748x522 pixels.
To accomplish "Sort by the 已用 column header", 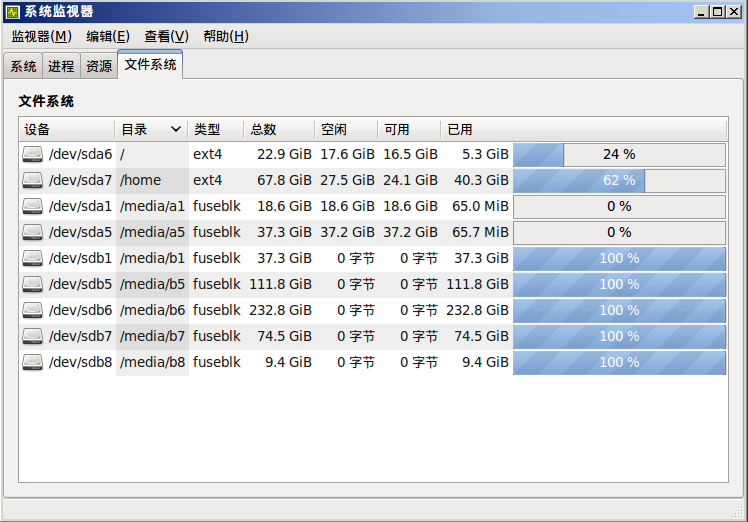I will (x=583, y=129).
